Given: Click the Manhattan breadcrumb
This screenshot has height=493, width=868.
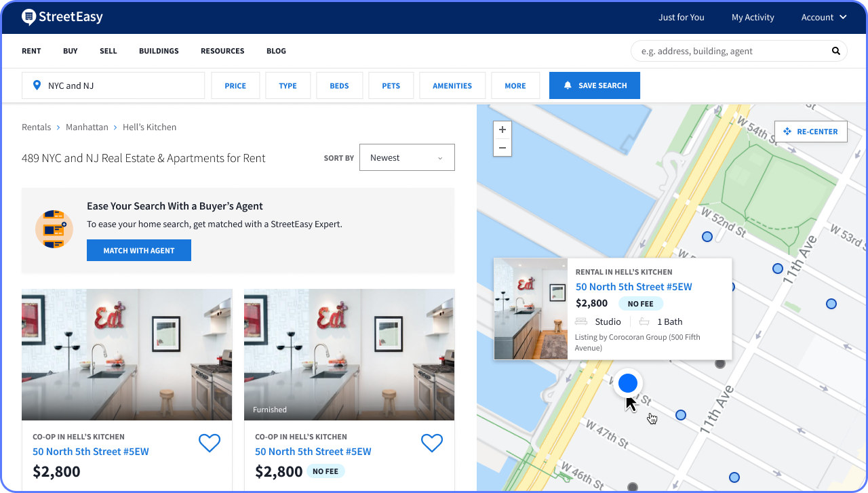Looking at the screenshot, I should pos(87,127).
